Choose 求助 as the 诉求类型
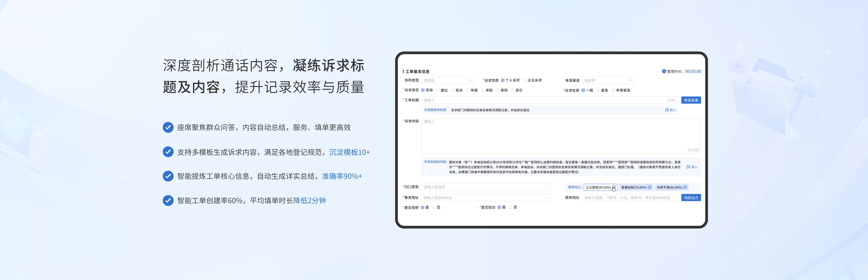This screenshot has height=280, width=868. tap(483, 90)
